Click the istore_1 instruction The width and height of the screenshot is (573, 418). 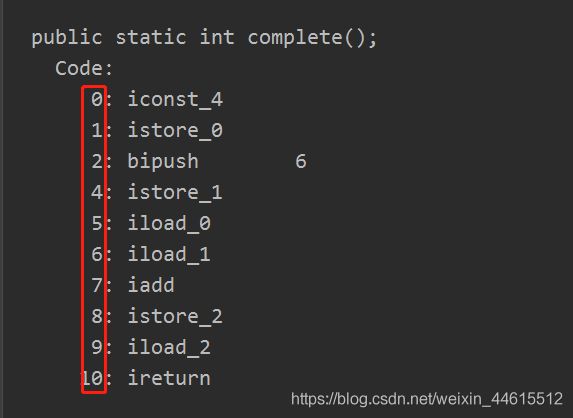(175, 193)
